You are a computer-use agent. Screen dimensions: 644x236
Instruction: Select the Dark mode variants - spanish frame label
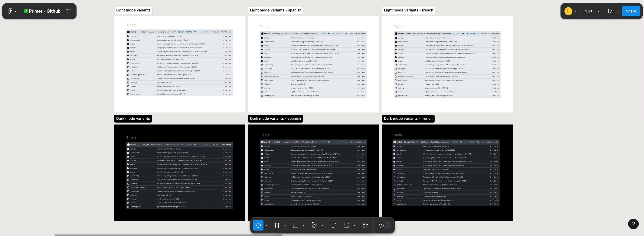click(x=275, y=119)
